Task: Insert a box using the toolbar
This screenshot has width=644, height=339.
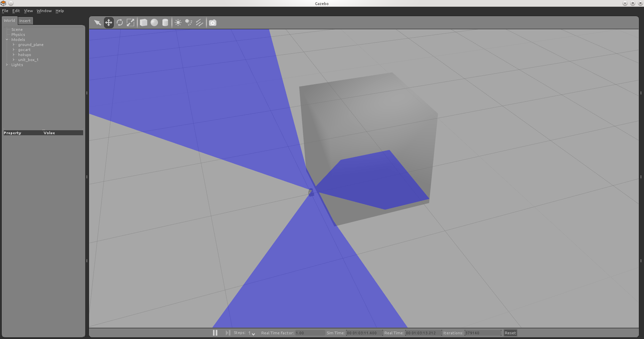Action: pos(143,22)
